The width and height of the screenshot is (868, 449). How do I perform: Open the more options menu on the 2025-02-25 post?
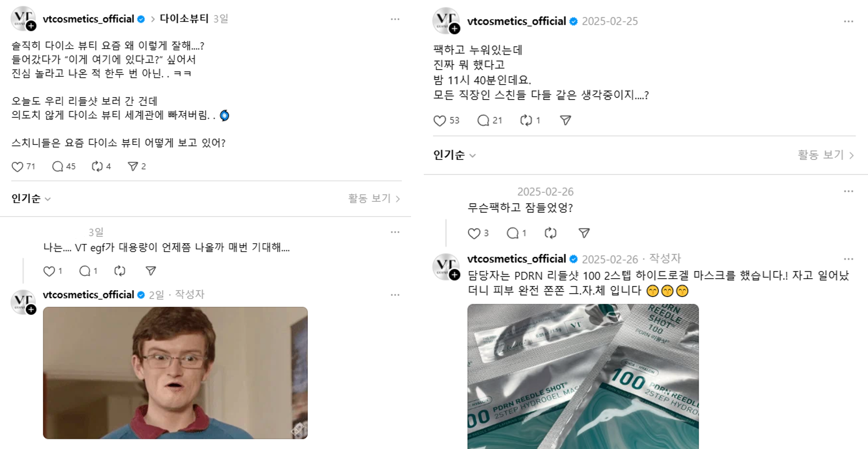(848, 21)
